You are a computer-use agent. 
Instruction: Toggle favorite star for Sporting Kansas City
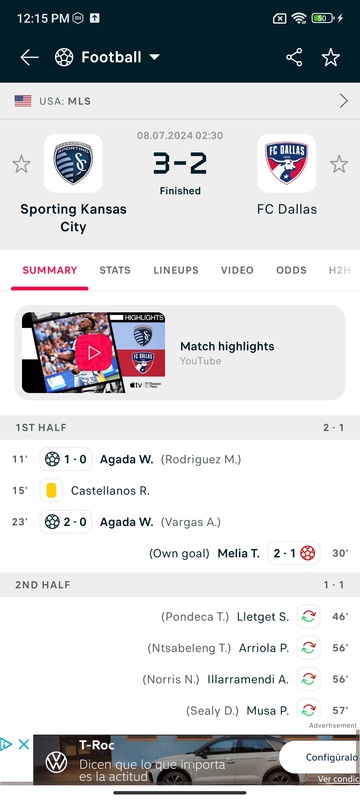tap(21, 164)
